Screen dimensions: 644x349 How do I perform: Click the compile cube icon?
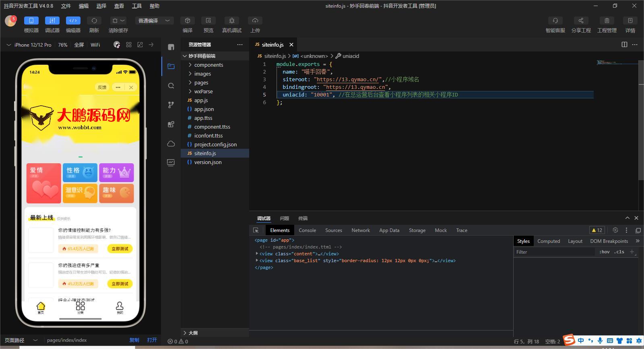(188, 21)
